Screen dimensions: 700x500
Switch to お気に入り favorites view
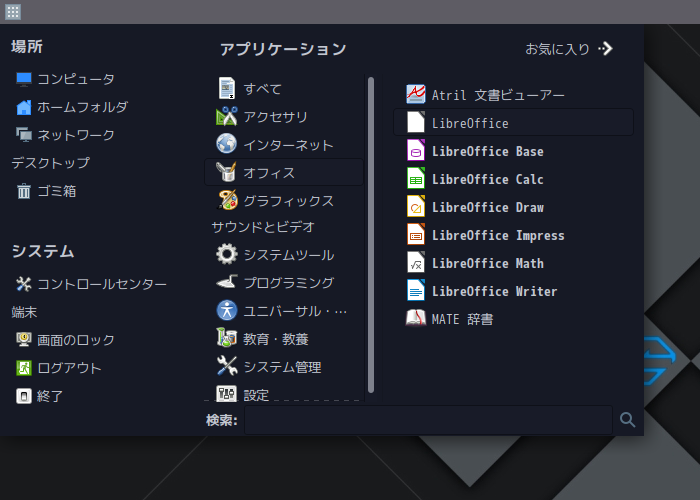[x=569, y=49]
